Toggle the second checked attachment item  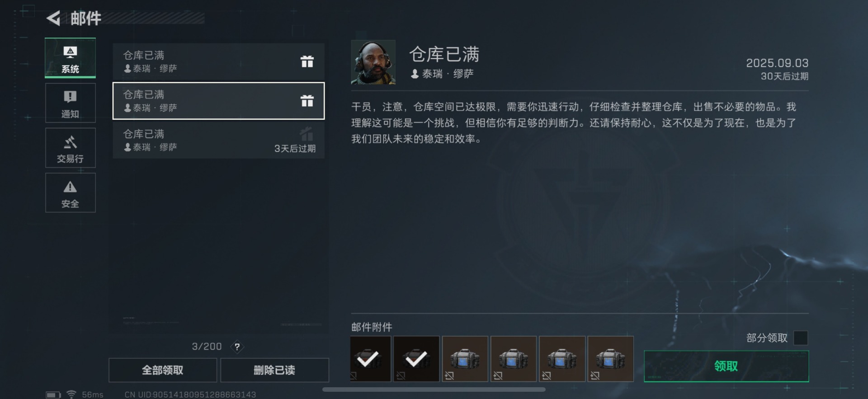[x=416, y=359]
